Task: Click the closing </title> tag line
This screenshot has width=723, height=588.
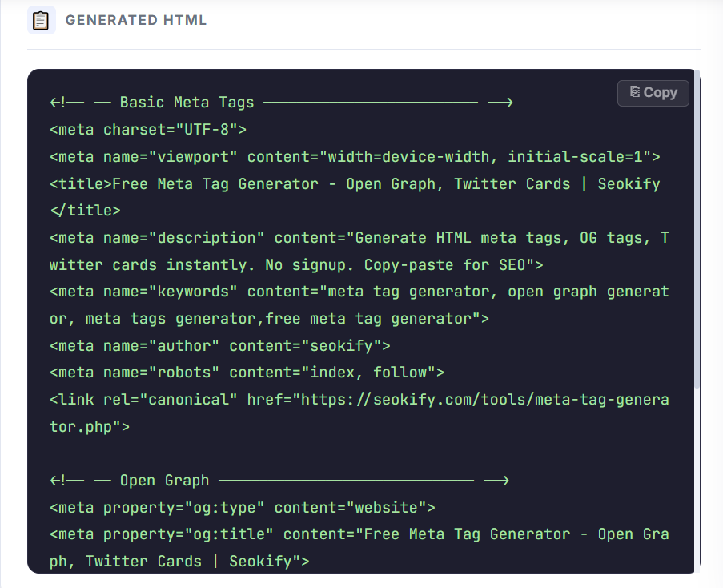Action: (85, 211)
